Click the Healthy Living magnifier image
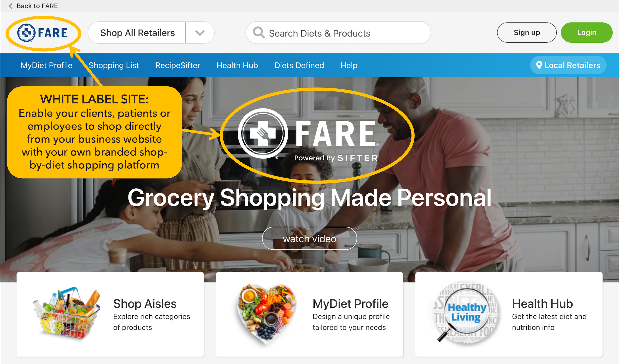Viewport: 619px width, 364px height. pyautogui.click(x=466, y=313)
